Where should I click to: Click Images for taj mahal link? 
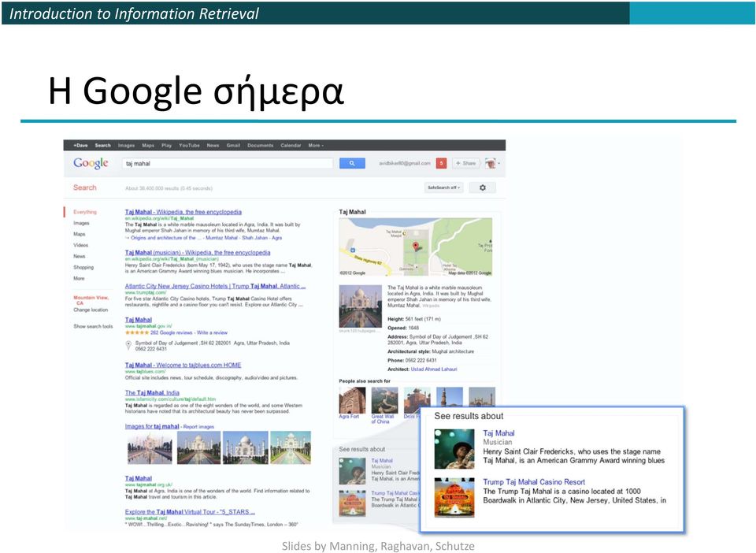pos(152,427)
